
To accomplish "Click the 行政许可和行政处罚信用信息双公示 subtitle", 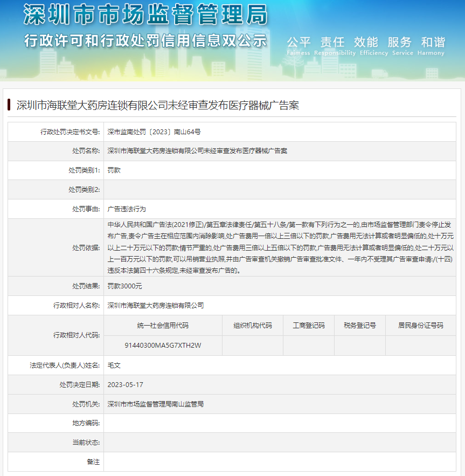I will (x=145, y=40).
